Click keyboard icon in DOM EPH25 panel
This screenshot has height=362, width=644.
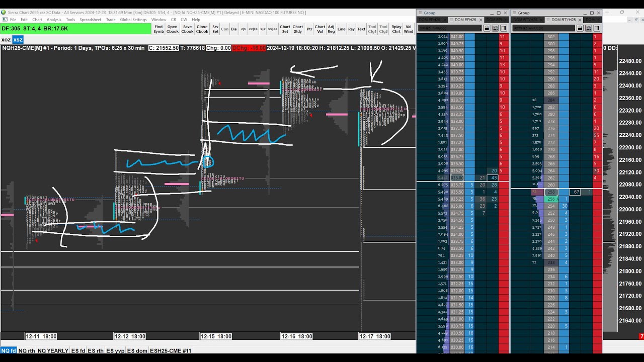[495, 28]
